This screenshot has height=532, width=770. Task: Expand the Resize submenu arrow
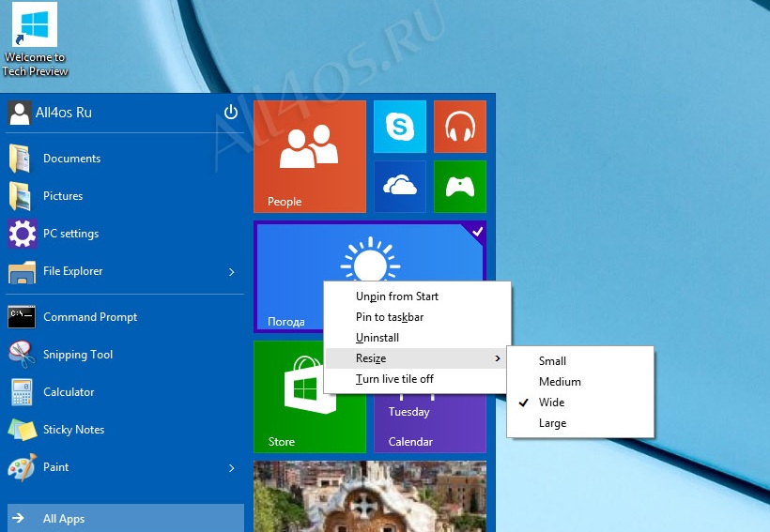pyautogui.click(x=498, y=358)
